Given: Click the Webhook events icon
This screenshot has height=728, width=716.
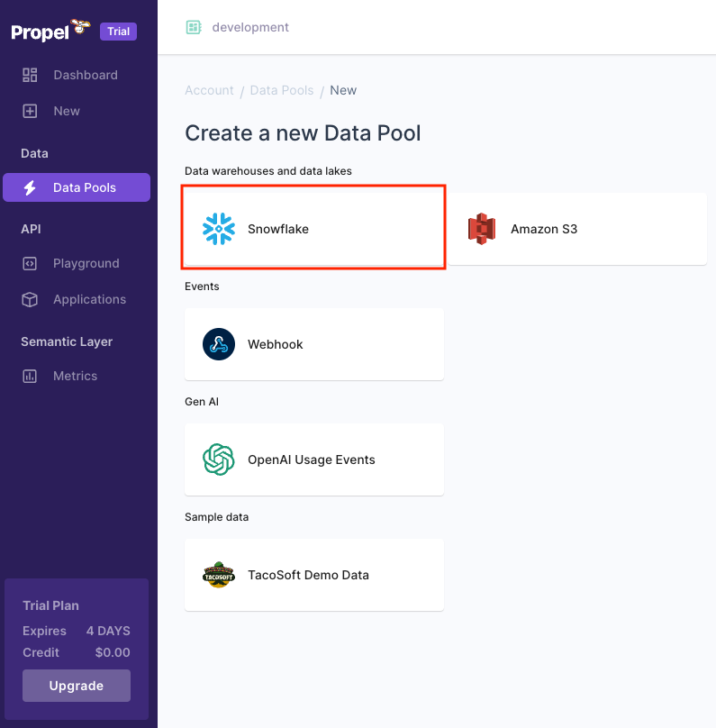Looking at the screenshot, I should coord(218,344).
